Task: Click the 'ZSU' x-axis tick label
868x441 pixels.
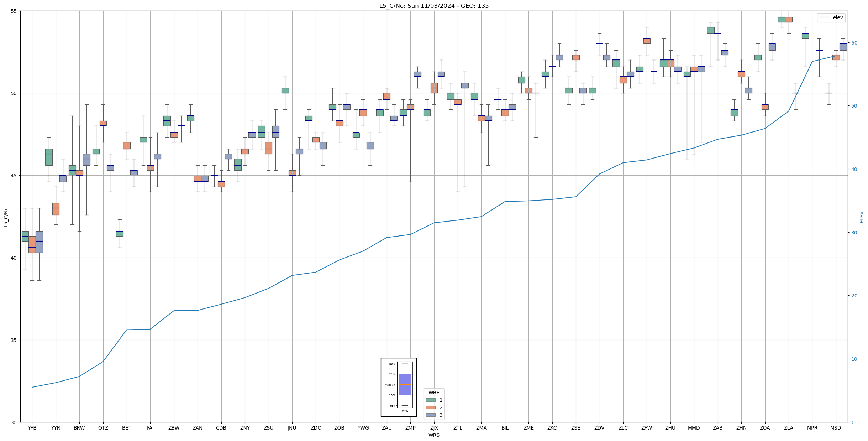Action: tap(269, 428)
